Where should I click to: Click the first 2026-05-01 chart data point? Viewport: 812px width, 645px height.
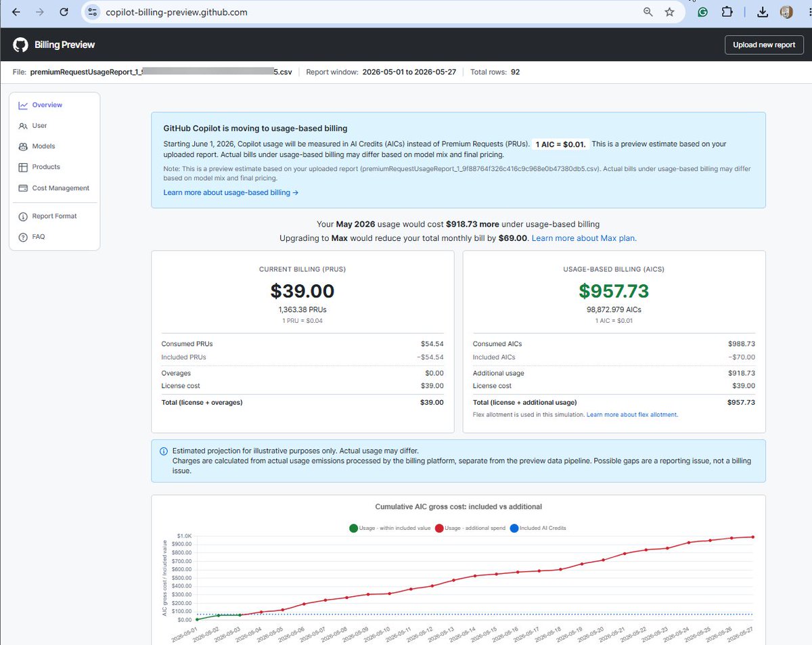(197, 619)
